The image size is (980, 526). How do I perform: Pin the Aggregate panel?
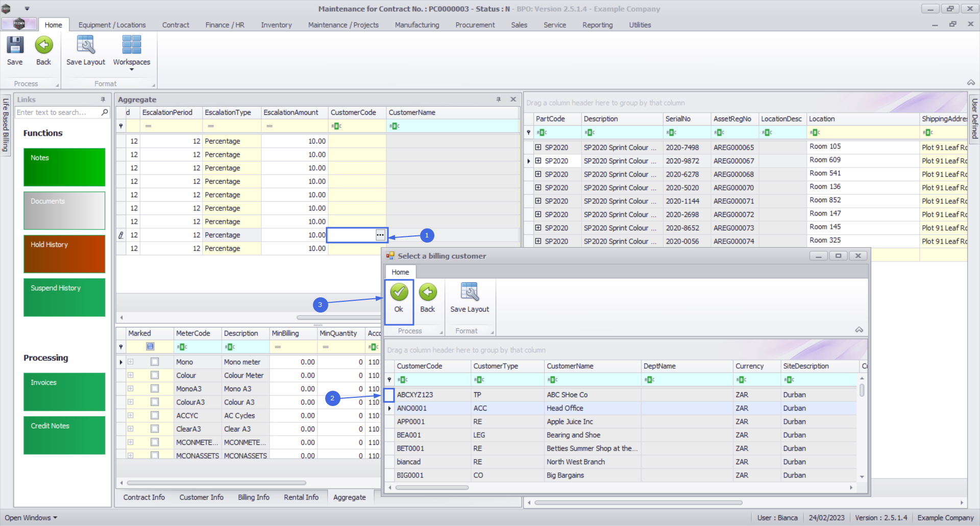(499, 100)
